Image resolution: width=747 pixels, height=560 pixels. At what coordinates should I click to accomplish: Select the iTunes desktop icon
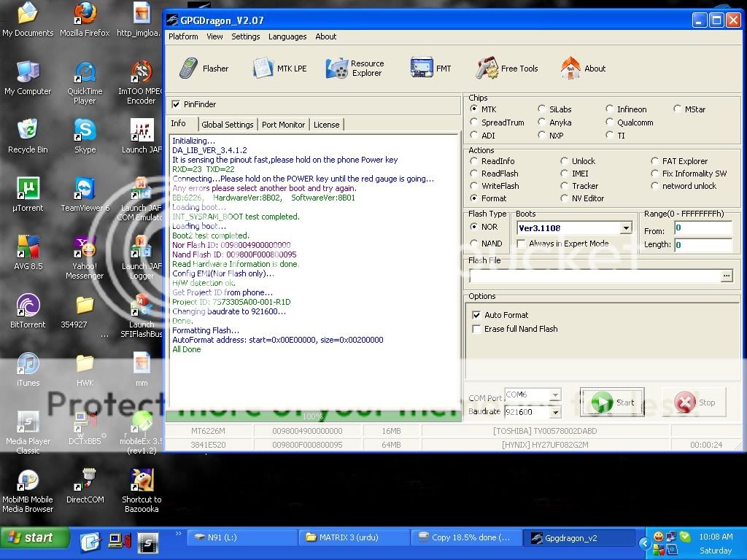(x=28, y=370)
